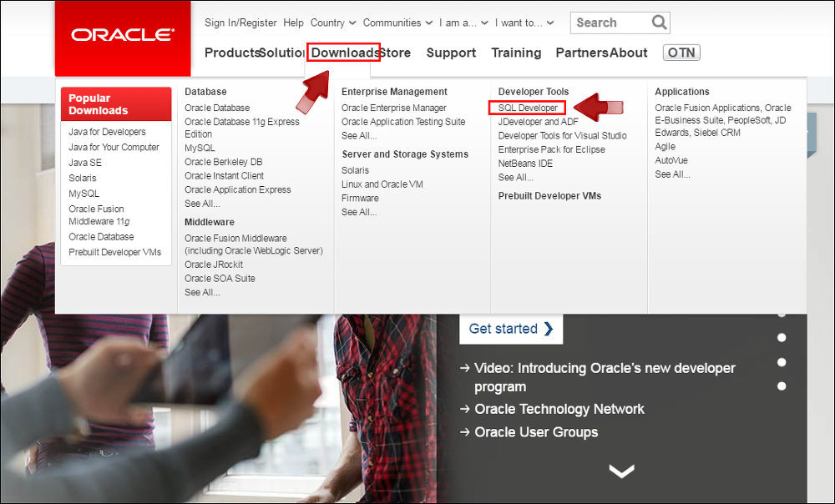Open Java for Your Computer link
The height and width of the screenshot is (504, 835).
point(114,147)
